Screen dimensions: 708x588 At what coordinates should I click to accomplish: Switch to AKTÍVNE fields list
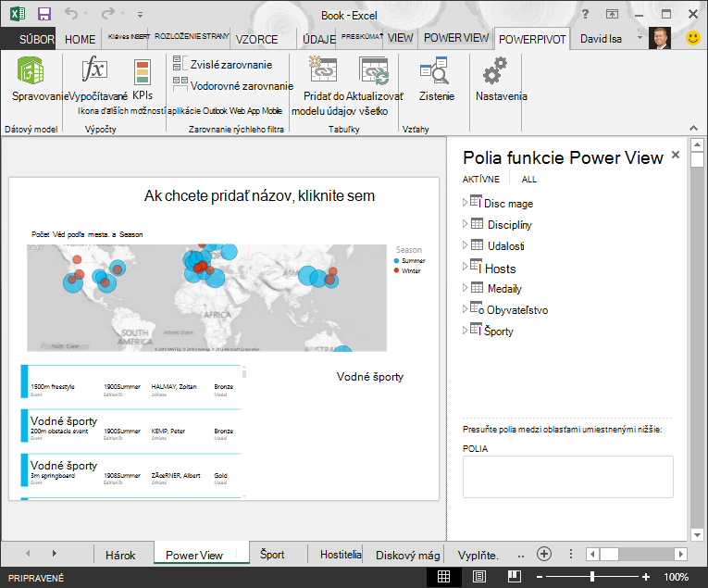point(481,180)
